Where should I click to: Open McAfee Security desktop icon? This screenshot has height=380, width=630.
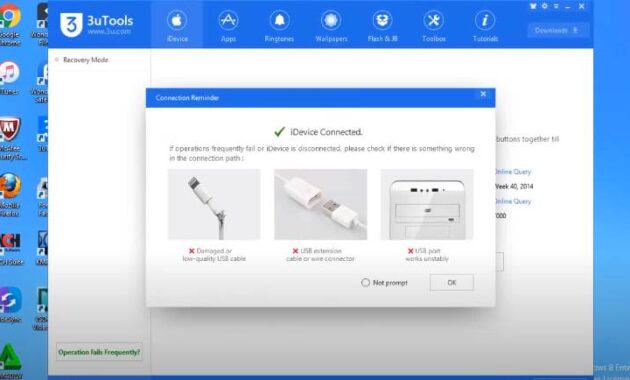11,139
